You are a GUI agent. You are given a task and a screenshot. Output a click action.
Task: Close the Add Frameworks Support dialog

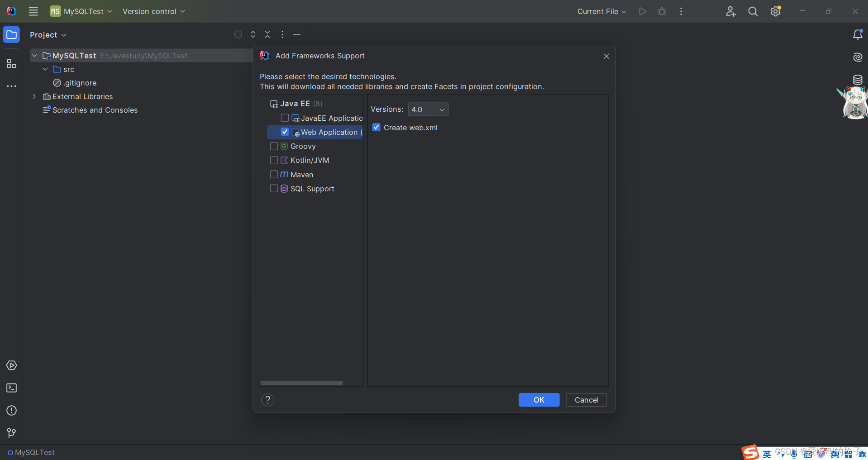[606, 56]
